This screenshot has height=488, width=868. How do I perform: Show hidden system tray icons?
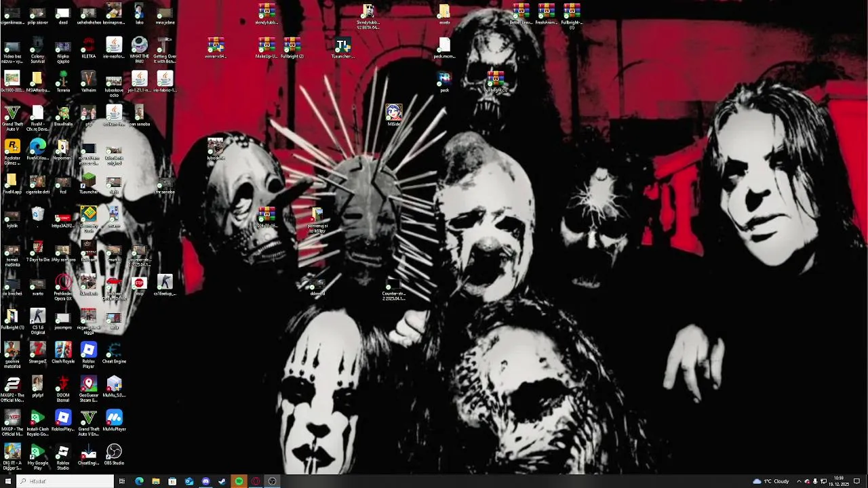tap(798, 481)
